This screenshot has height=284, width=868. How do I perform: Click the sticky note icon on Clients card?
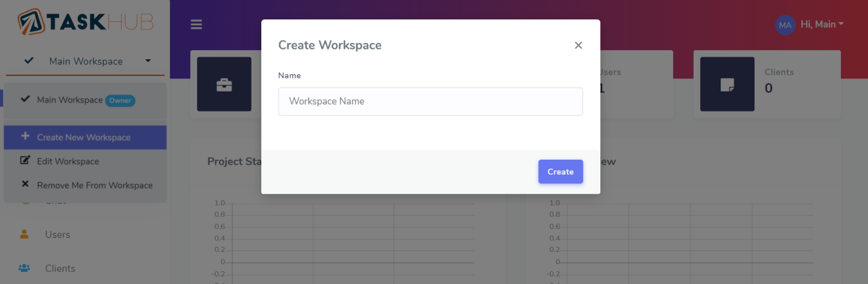pyautogui.click(x=727, y=84)
